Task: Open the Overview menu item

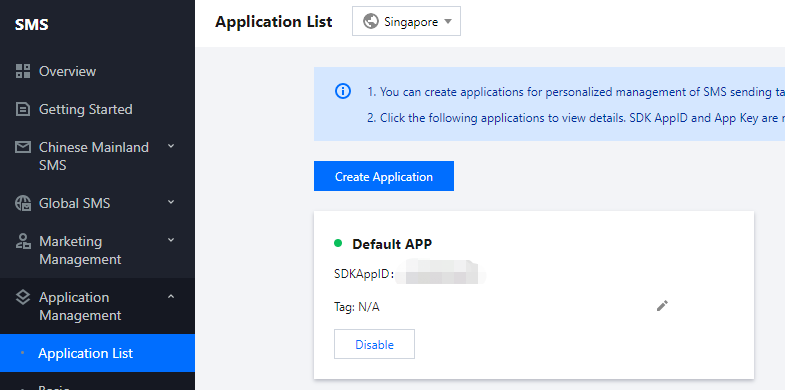Action: click(x=97, y=71)
